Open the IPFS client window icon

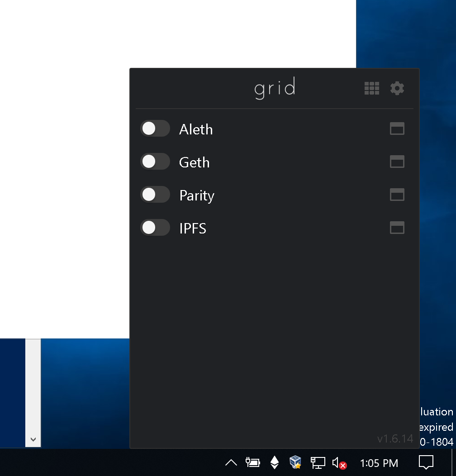(x=397, y=228)
